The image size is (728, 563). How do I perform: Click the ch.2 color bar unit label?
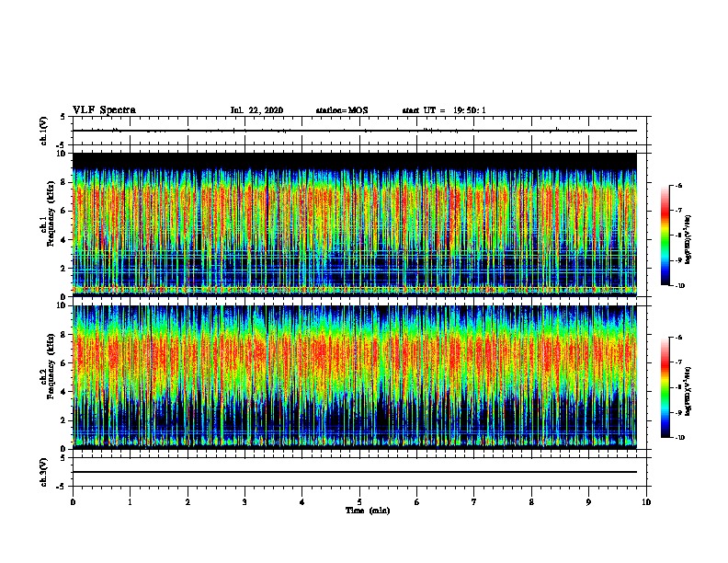[x=688, y=391]
